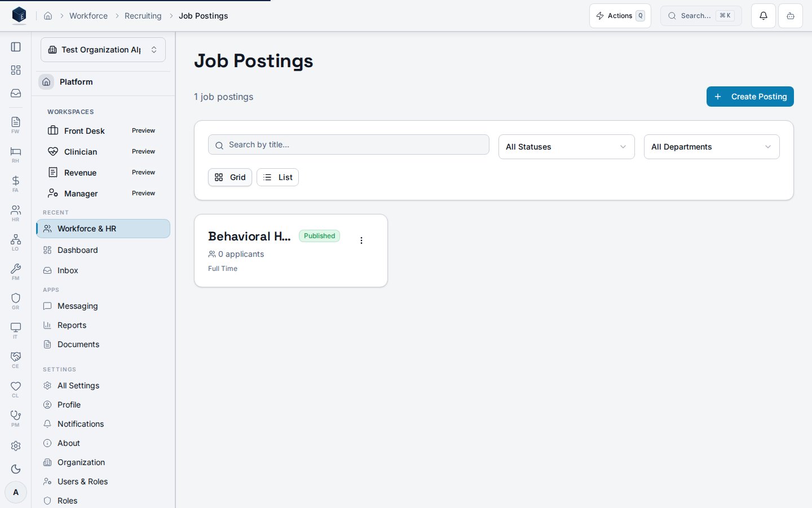Open Reports app

(x=103, y=325)
